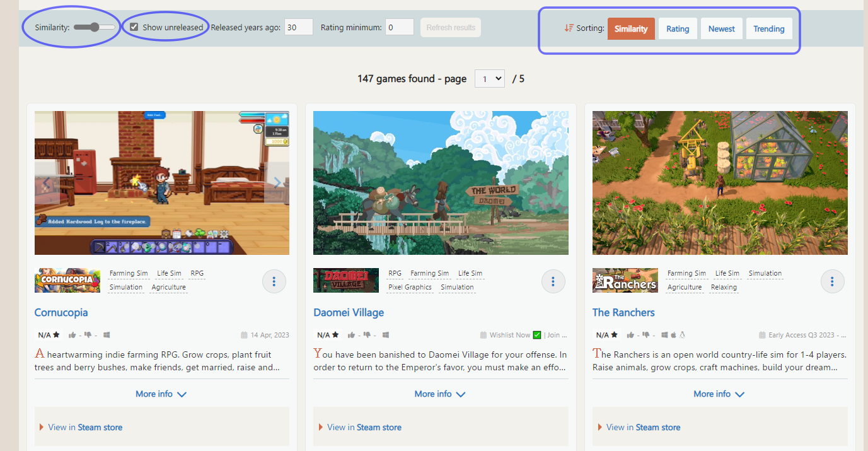Click the Daomei Village title link
The width and height of the screenshot is (868, 451).
349,312
